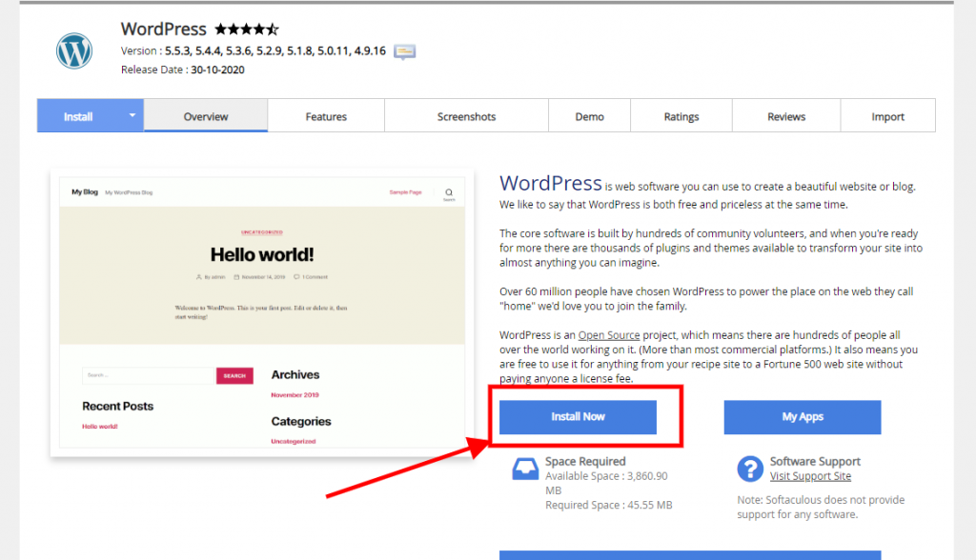Click the Space Required disk icon
Viewport: 976px width, 560px height.
point(525,469)
